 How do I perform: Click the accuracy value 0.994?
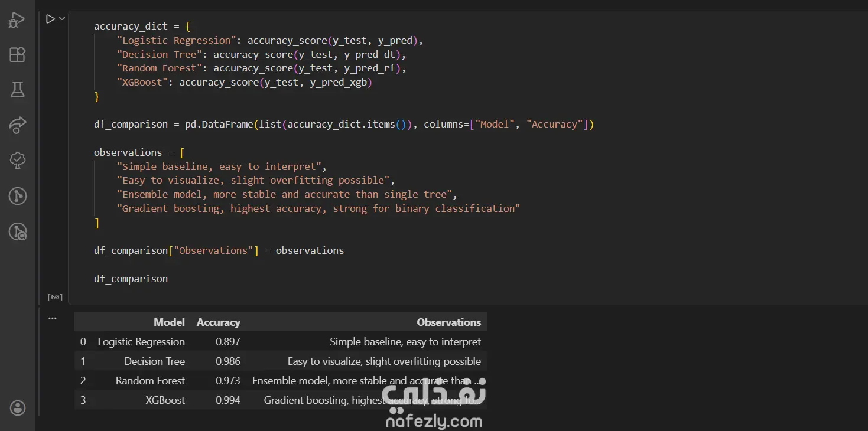[x=228, y=400]
